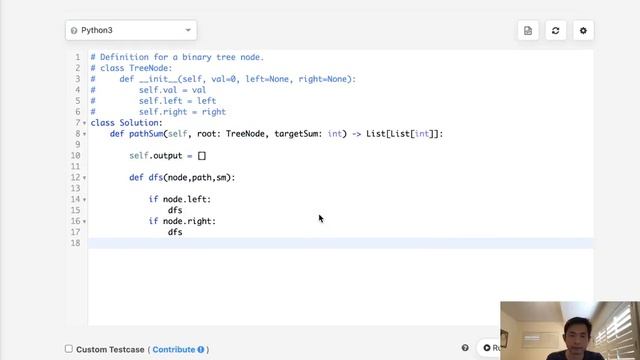
Task: Click the comment '# class TreeNode:' on line 2
Action: (131, 68)
